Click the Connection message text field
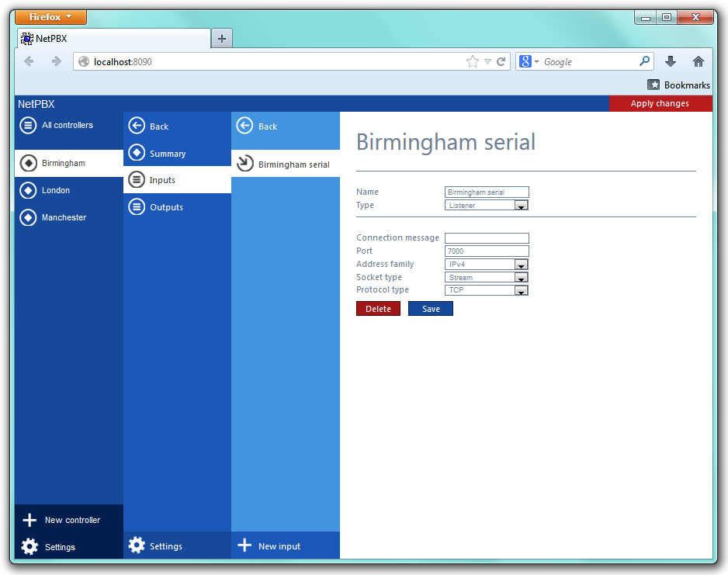The image size is (728, 575). tap(487, 238)
